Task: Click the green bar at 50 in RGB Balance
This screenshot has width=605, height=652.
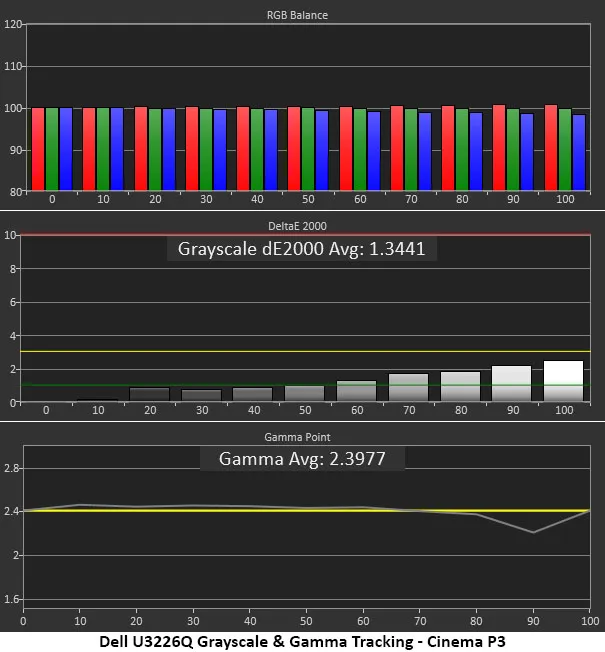Action: tap(308, 149)
